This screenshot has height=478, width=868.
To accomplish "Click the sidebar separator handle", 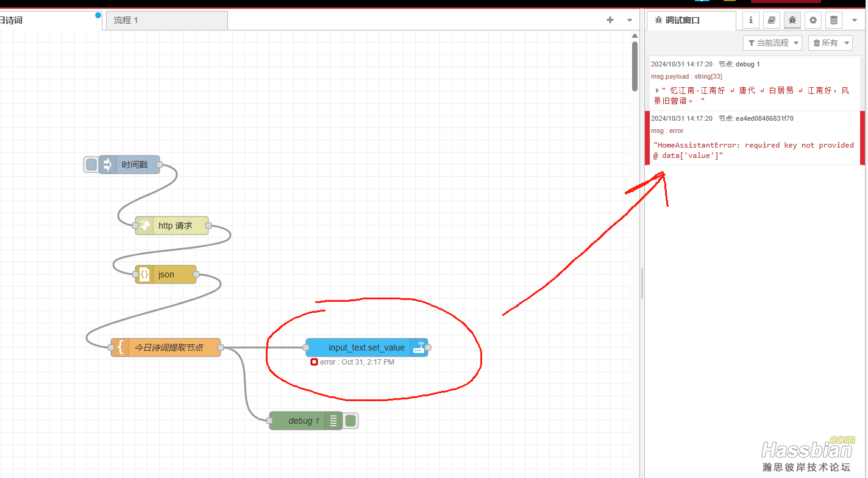I will (x=642, y=283).
